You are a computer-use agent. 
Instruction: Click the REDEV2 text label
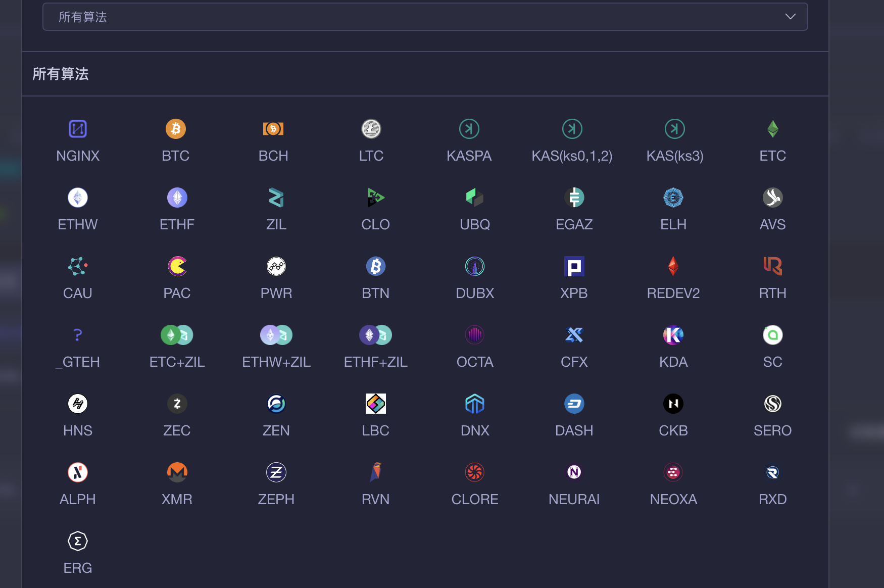click(673, 293)
